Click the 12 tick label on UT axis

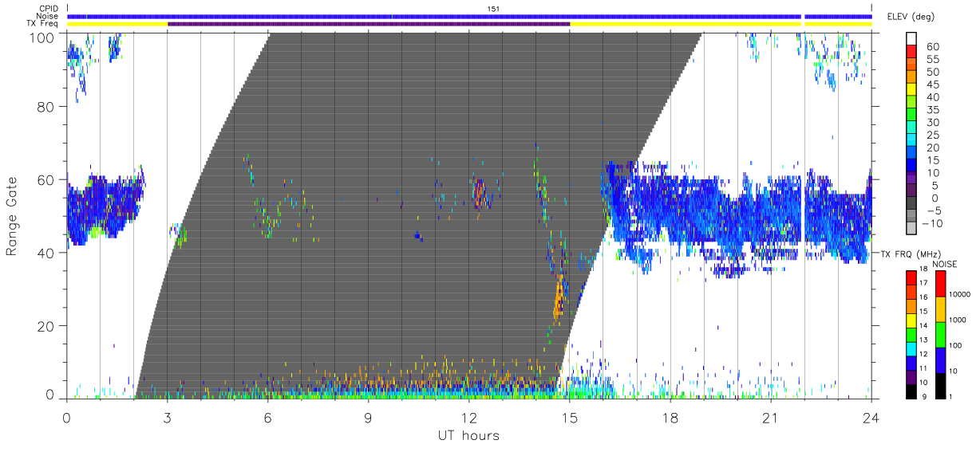click(469, 419)
